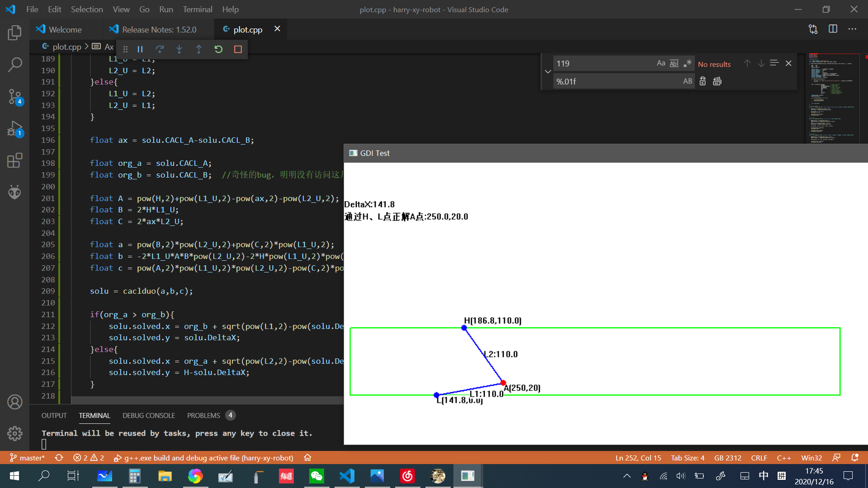Open the PlatformIO alien icon view
Viewport: 868px width, 488px height.
point(14,192)
